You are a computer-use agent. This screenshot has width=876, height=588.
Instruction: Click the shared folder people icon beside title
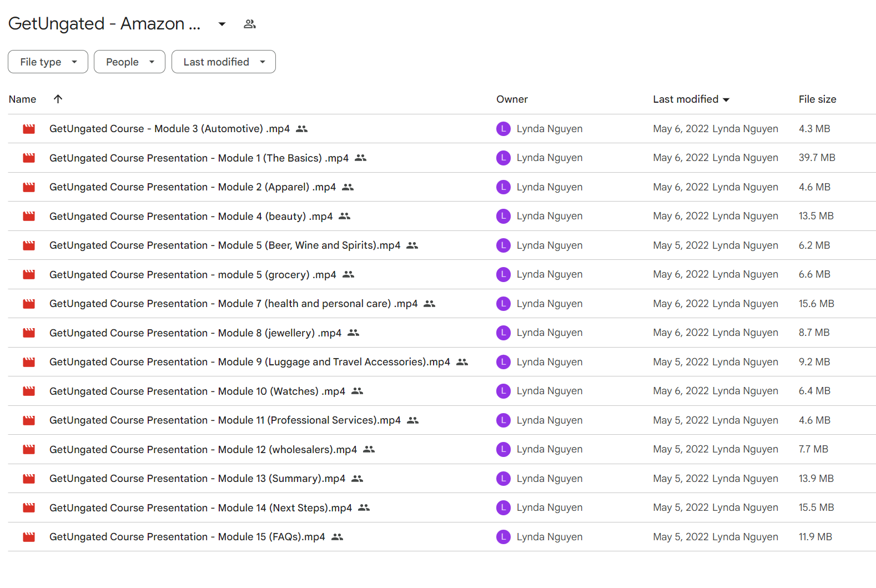(250, 24)
